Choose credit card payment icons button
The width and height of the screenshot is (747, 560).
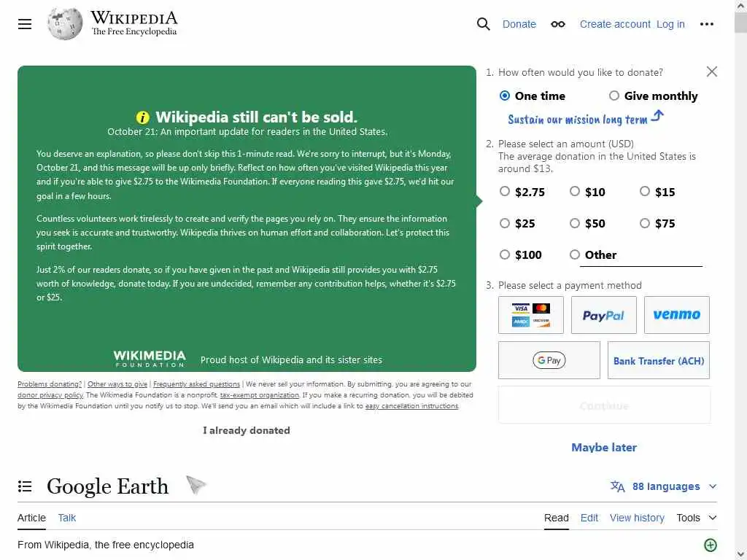(531, 315)
